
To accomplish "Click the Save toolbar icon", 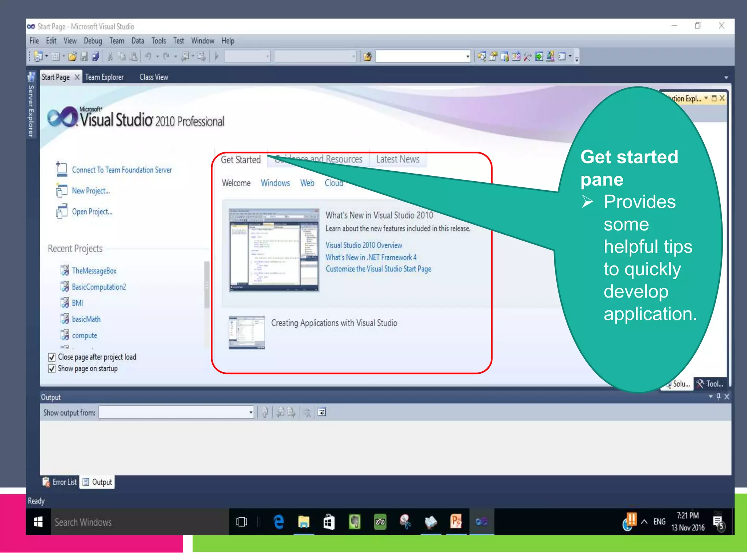I will click(x=84, y=56).
